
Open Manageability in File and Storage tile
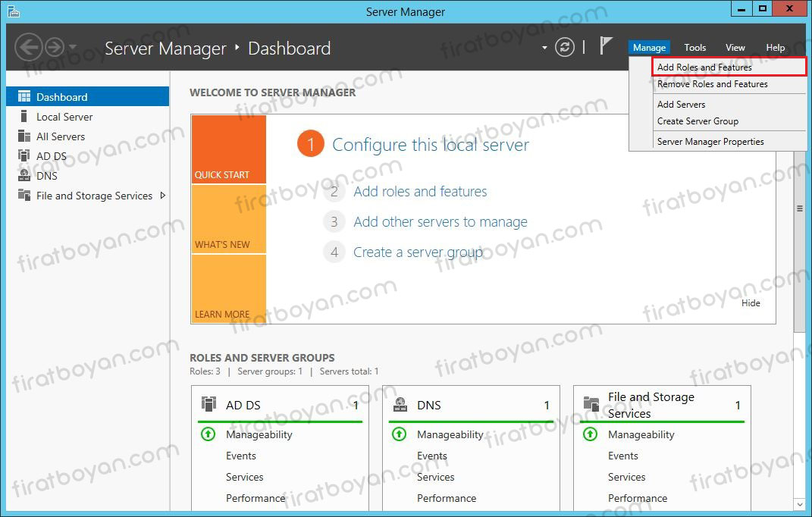point(641,434)
